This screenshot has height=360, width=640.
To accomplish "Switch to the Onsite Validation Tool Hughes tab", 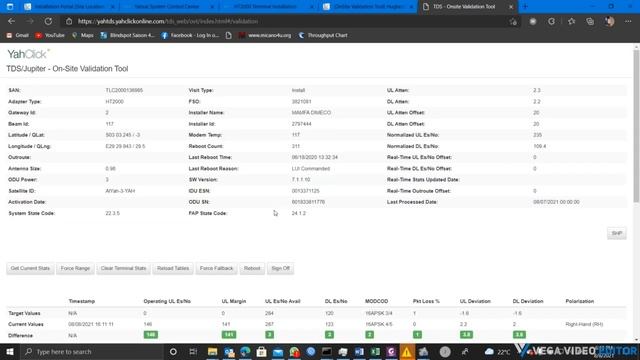I will [x=368, y=7].
